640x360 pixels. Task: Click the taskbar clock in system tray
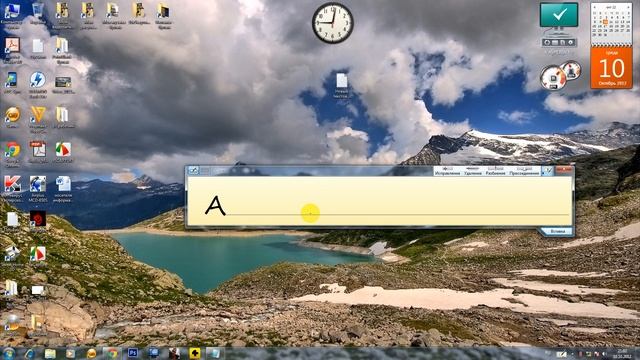tap(622, 353)
